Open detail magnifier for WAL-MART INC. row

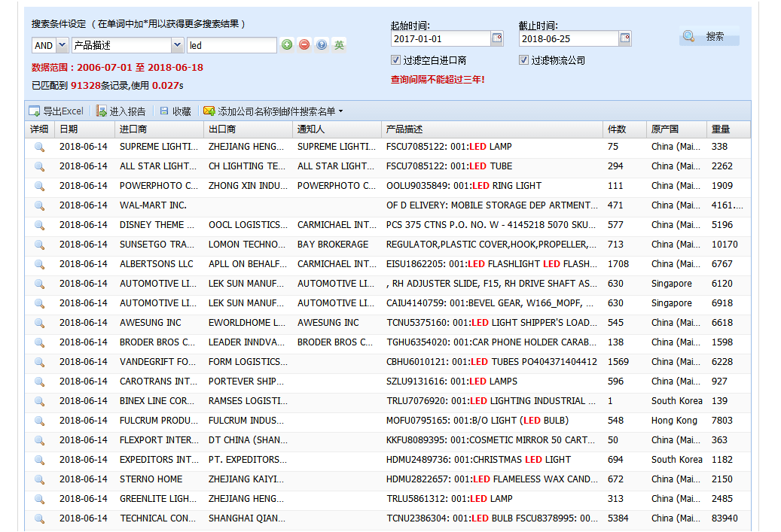(x=39, y=205)
